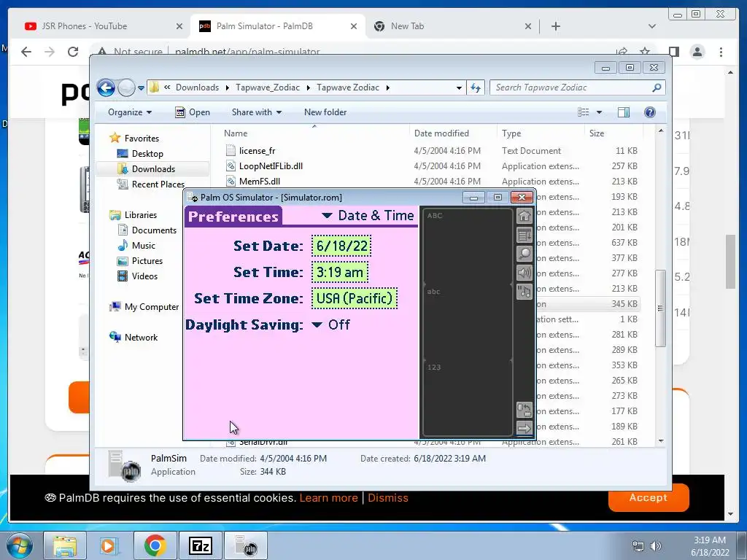The height and width of the screenshot is (560, 747).
Task: Click the Chrome profile avatar icon
Action: [697, 52]
